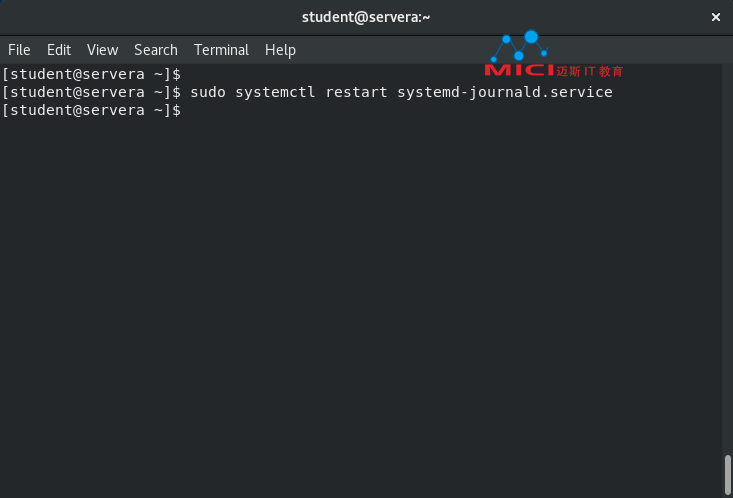This screenshot has width=733, height=498.
Task: Open the View menu
Action: pyautogui.click(x=102, y=50)
